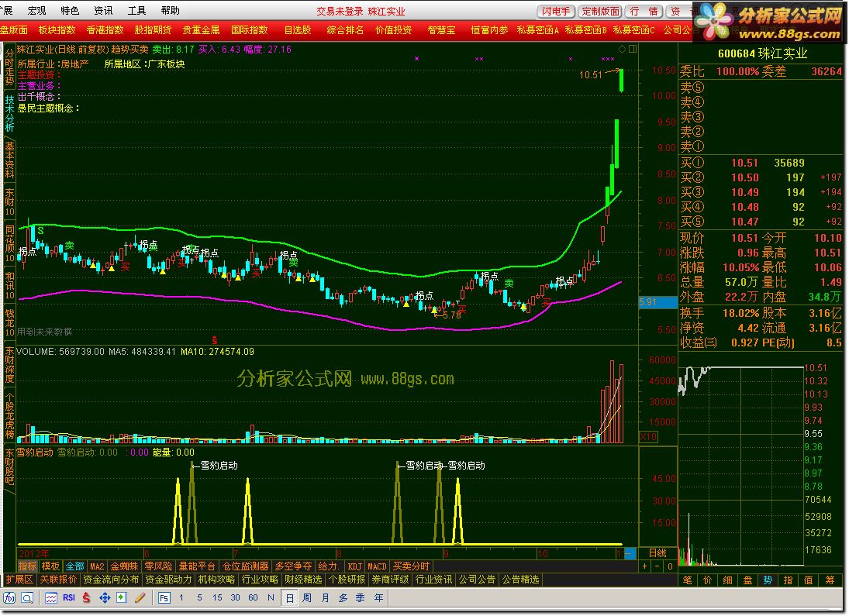Click the F5 icon in bottom toolbar
Viewport: 849px width, 616px height.
164,598
